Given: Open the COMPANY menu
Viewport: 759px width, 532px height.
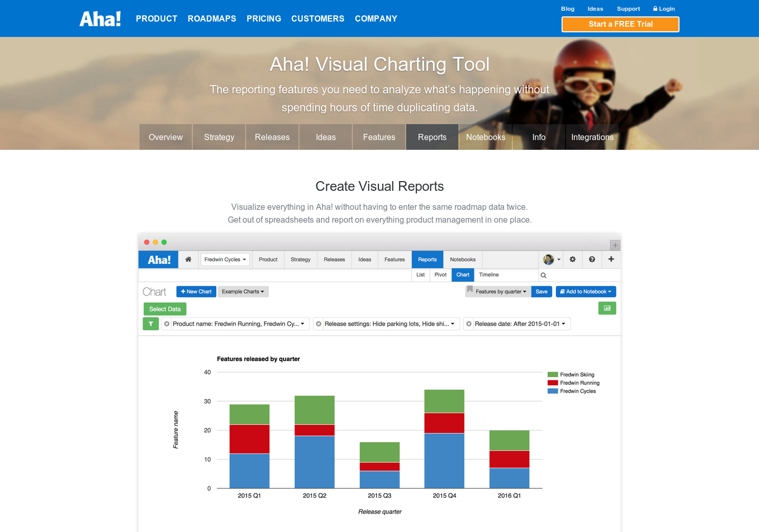Looking at the screenshot, I should [x=376, y=19].
